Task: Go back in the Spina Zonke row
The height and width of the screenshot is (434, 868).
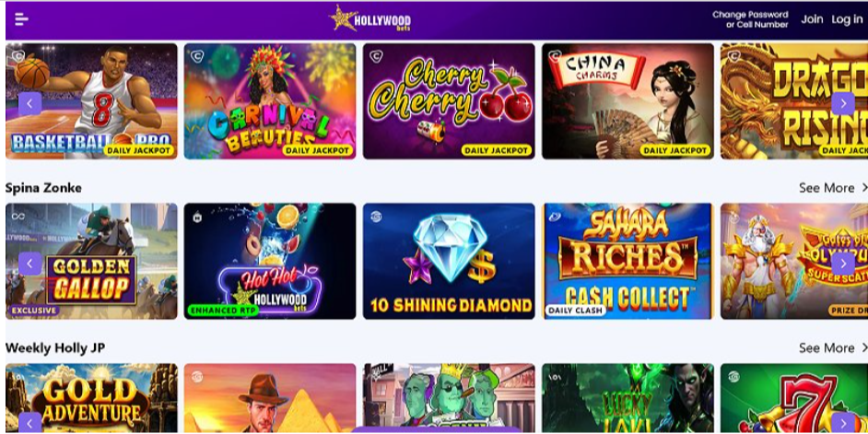Action: pos(29,264)
